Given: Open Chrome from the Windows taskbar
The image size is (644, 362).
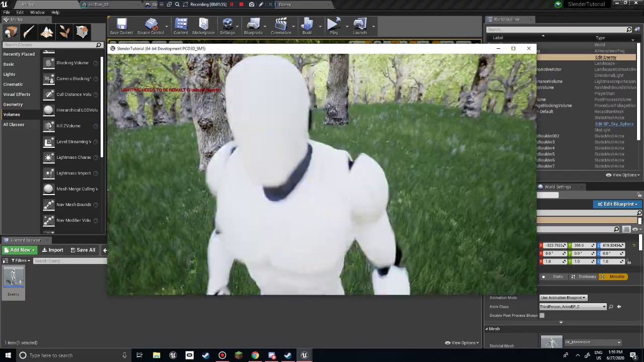Looking at the screenshot, I should coord(255,355).
